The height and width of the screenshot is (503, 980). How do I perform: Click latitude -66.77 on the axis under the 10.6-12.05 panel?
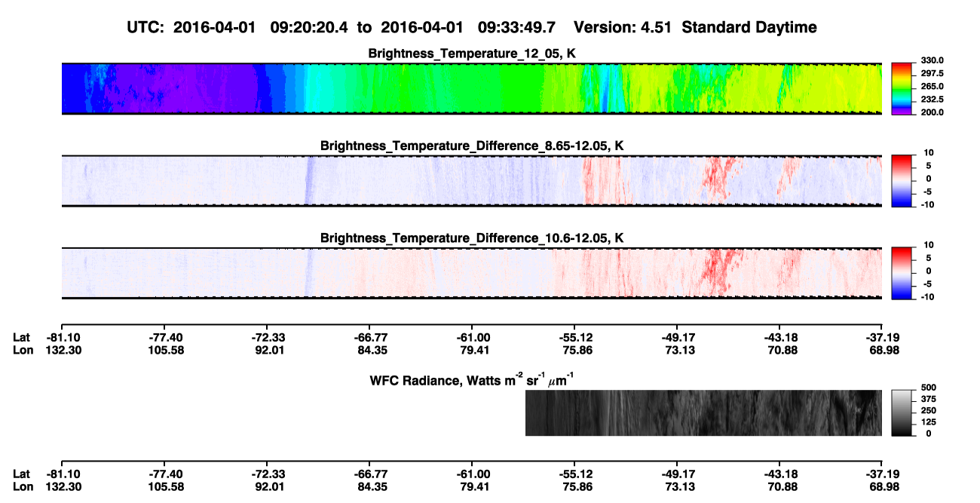pyautogui.click(x=369, y=338)
